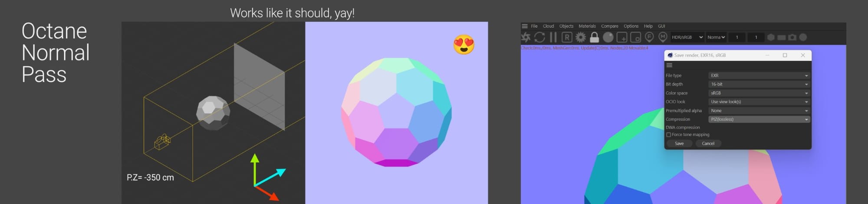Open the Bit depth 16-bit dropdown
This screenshot has height=204, width=868.
759,84
